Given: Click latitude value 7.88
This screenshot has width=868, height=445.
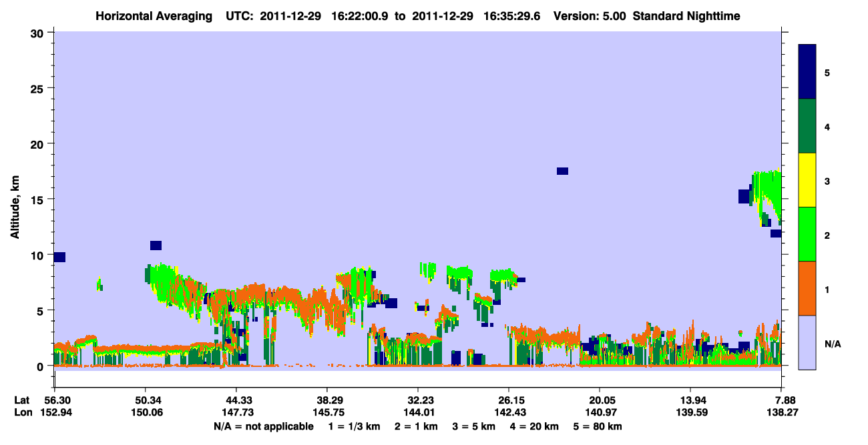Looking at the screenshot, I should 784,400.
